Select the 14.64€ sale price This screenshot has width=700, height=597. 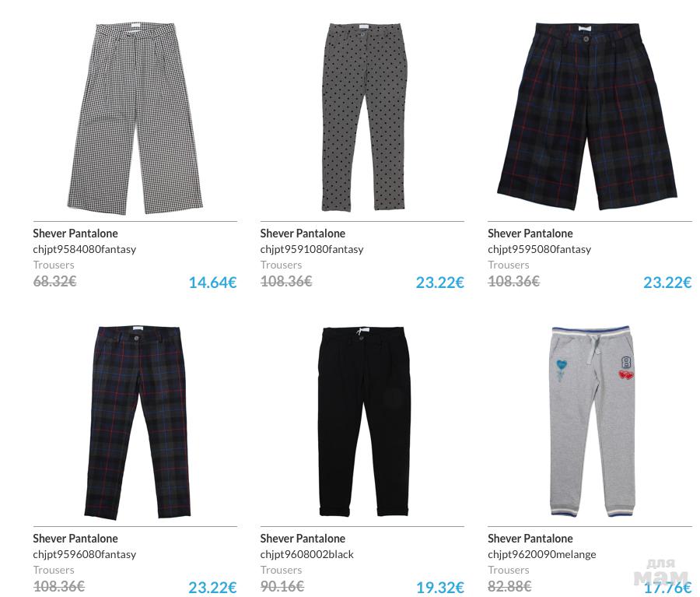[x=212, y=283]
